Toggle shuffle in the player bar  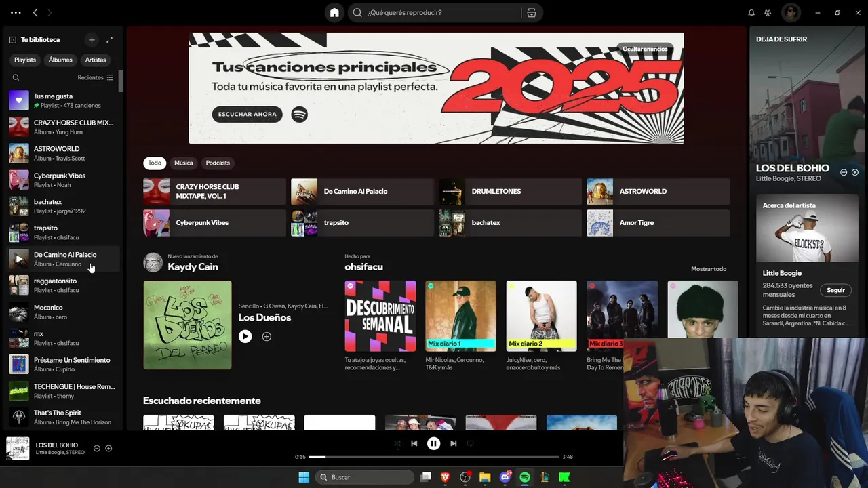pyautogui.click(x=397, y=443)
